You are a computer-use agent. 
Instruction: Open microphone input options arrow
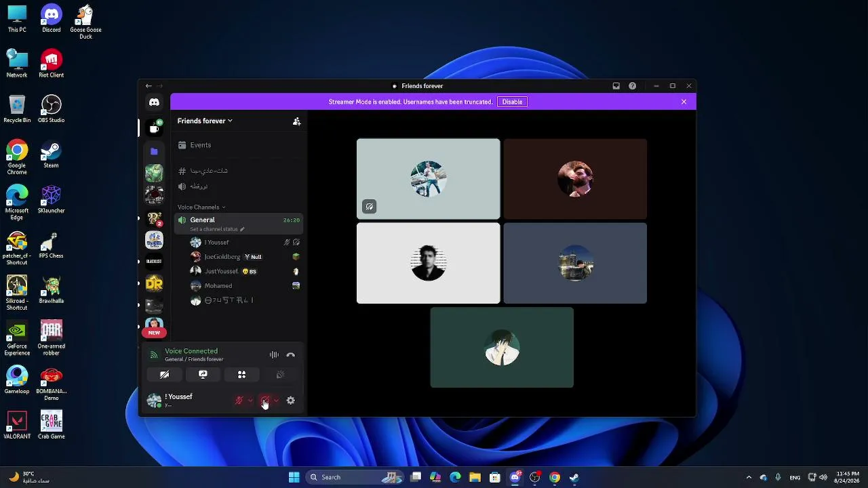point(250,401)
